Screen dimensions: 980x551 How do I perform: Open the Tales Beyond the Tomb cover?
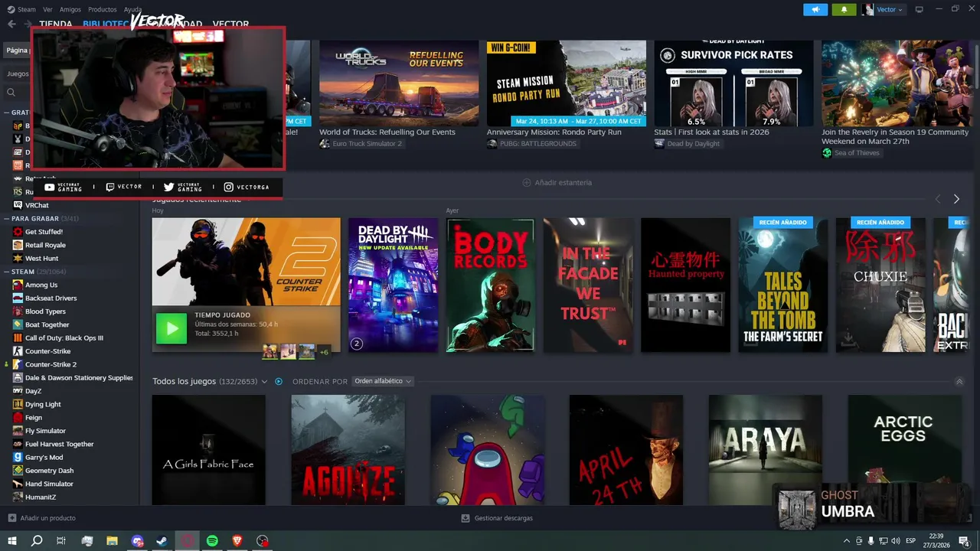pyautogui.click(x=783, y=285)
